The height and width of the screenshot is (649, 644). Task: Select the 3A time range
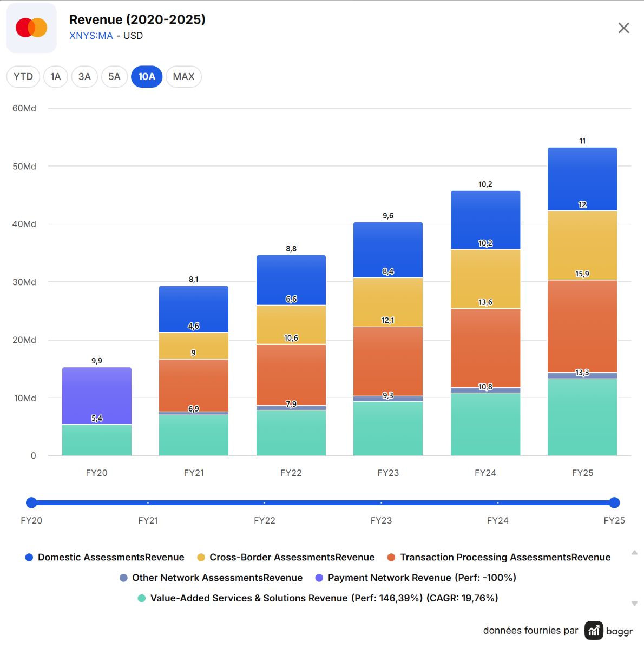(x=84, y=76)
